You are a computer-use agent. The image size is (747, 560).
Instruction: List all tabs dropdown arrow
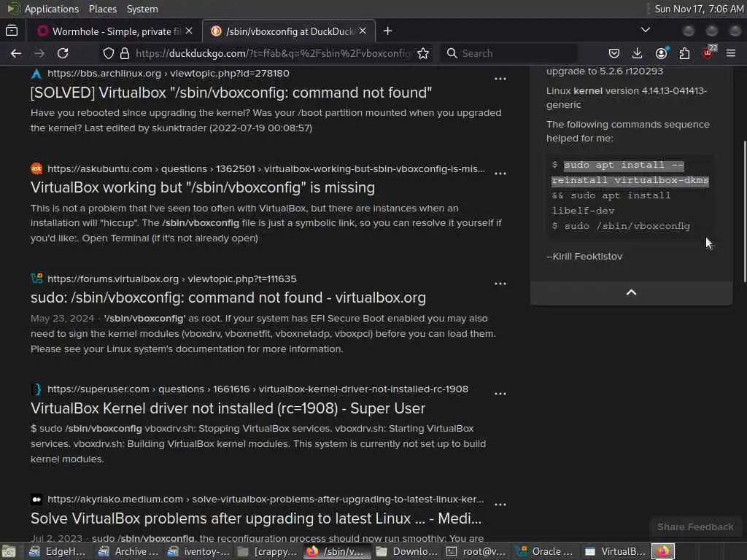click(646, 30)
